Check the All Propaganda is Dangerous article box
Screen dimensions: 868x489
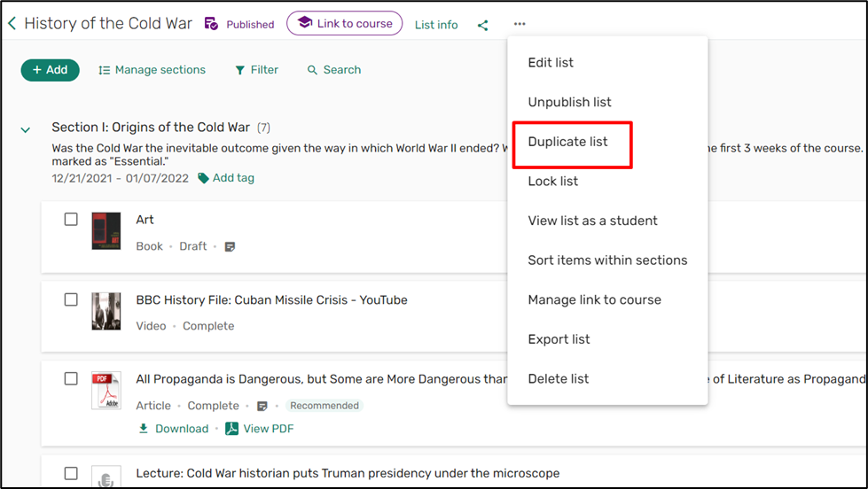(71, 378)
